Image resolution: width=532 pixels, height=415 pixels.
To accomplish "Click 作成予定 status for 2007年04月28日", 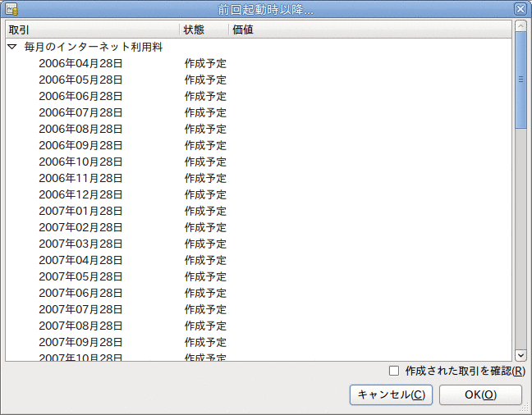I will pos(205,260).
